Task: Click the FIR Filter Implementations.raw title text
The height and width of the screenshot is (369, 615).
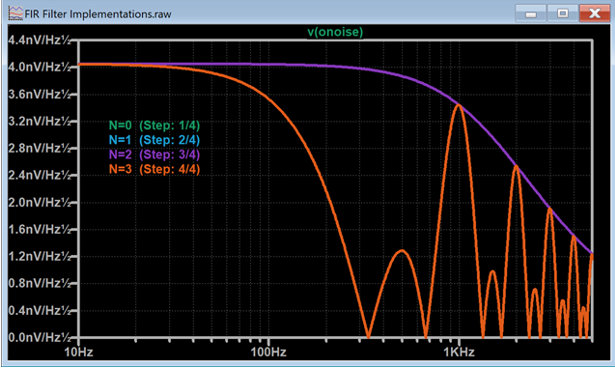Action: (98, 14)
